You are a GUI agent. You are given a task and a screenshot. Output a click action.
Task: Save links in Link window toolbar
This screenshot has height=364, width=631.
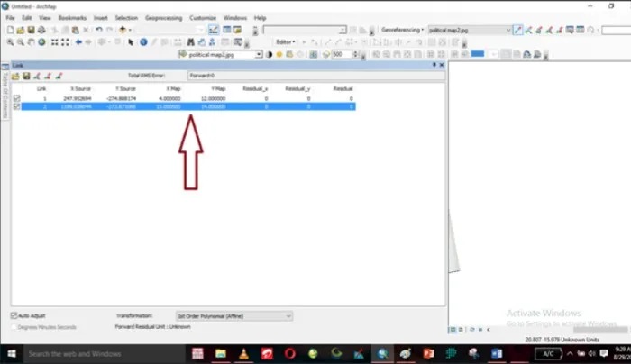pyautogui.click(x=26, y=76)
